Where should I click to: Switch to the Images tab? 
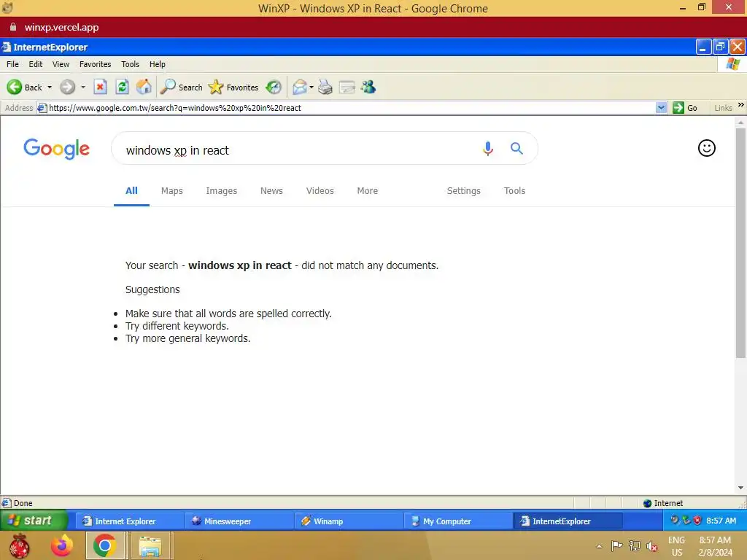pyautogui.click(x=222, y=191)
